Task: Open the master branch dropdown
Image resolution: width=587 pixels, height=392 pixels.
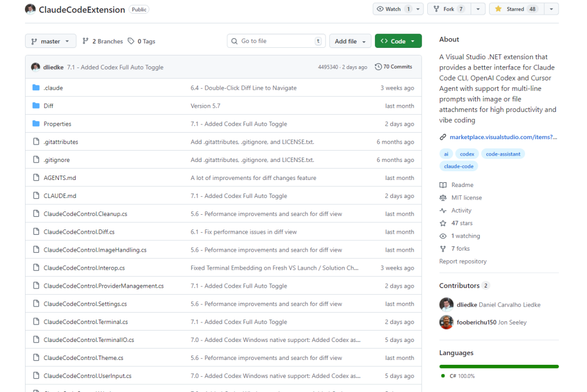Action: (x=51, y=41)
